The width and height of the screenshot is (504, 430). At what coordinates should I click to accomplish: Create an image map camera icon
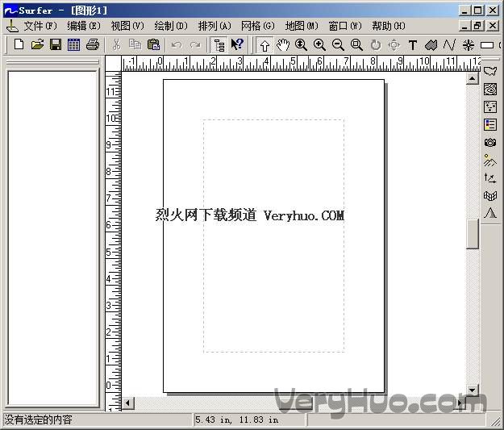point(490,142)
